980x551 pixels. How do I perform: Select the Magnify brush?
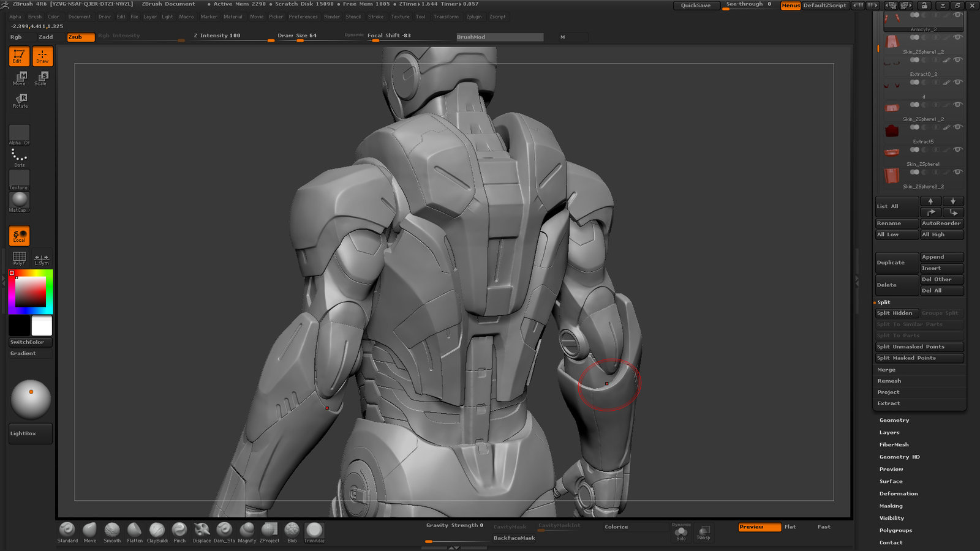pos(247,532)
